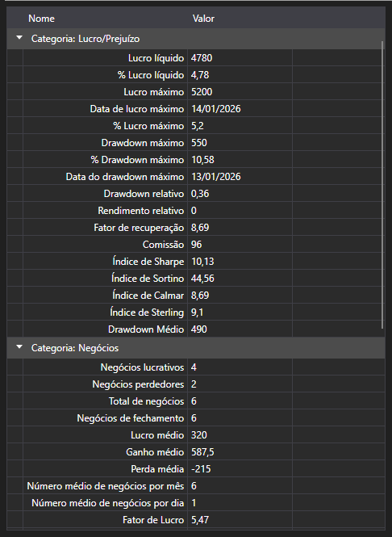Collapse the Categoria: Lucro/Prejuízo group
Viewport: 392px width, 537px height.
[x=19, y=38]
